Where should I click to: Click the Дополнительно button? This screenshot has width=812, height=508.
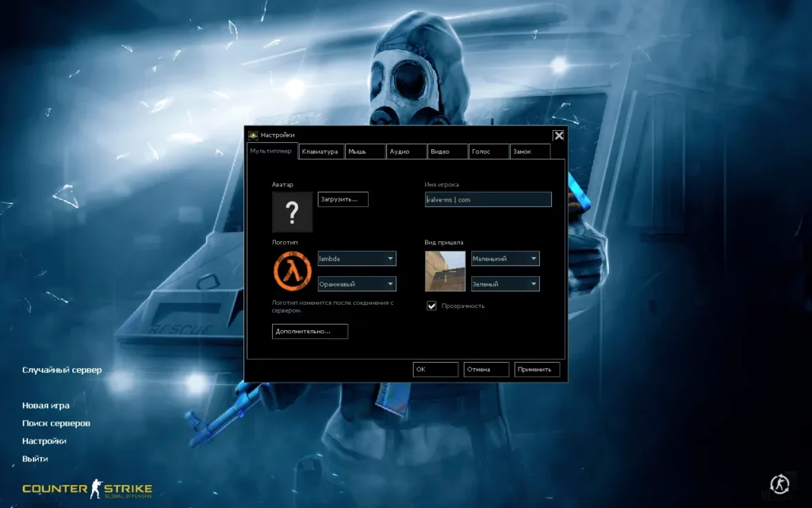(x=309, y=331)
